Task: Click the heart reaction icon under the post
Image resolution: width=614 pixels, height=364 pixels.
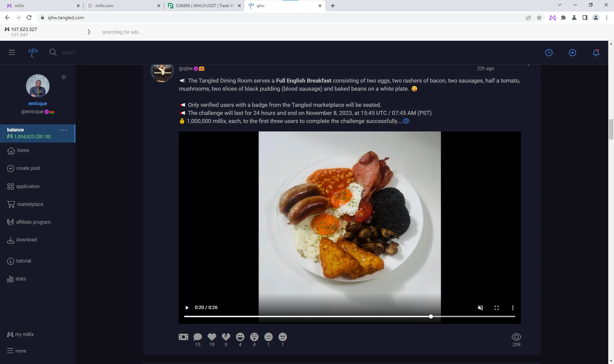Action: pos(212,337)
